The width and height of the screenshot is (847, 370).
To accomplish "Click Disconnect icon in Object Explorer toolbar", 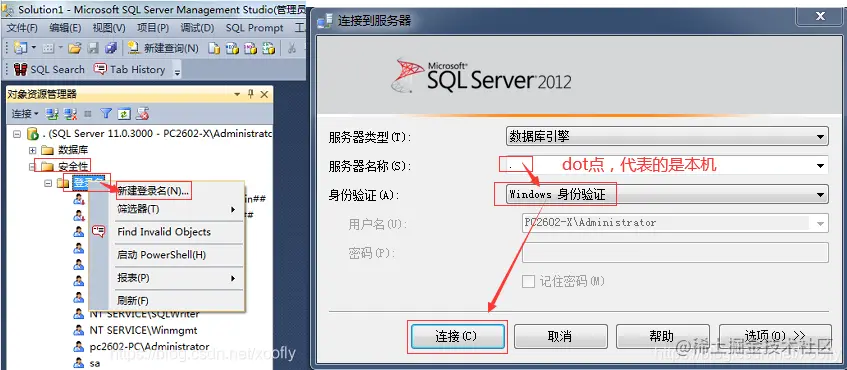I will click(70, 114).
